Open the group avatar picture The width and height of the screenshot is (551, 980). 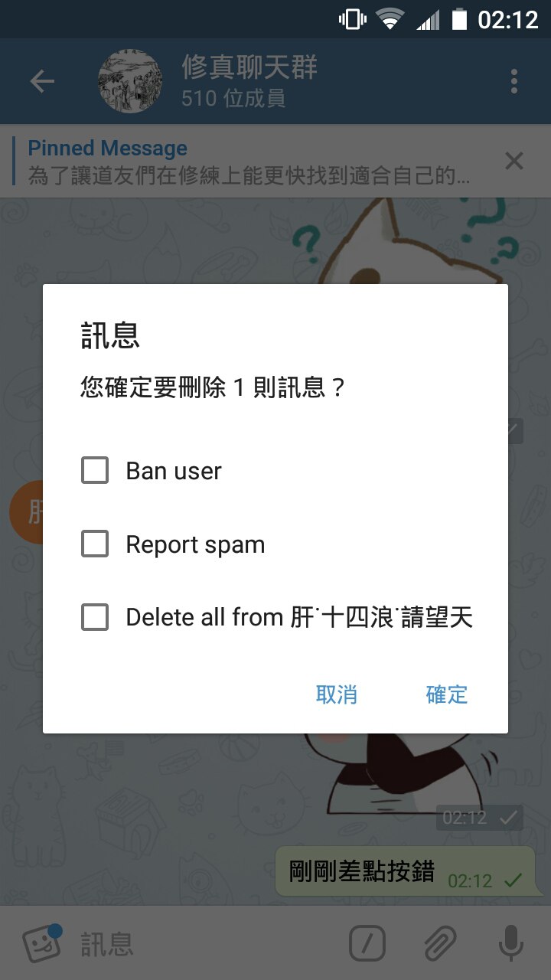click(131, 81)
